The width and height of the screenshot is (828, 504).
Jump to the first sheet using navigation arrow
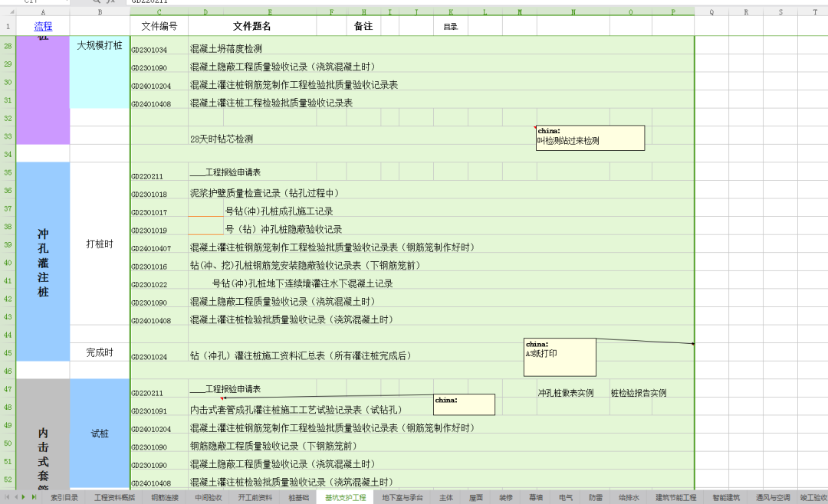(x=8, y=497)
